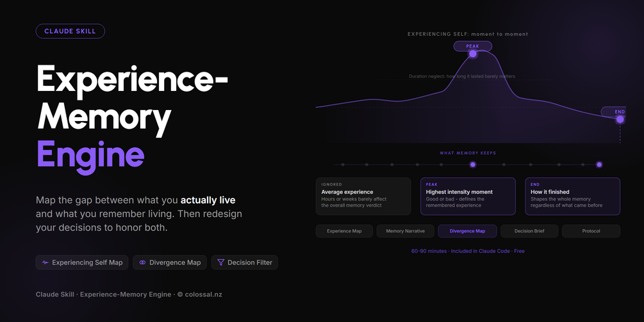Click the purple peak dot on the curve
644x322 pixels.
pyautogui.click(x=473, y=54)
